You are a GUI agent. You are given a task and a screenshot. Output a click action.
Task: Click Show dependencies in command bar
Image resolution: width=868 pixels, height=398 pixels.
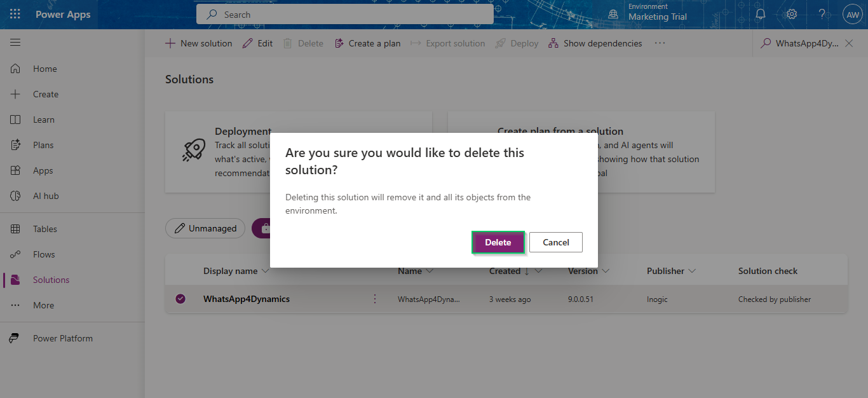[595, 43]
